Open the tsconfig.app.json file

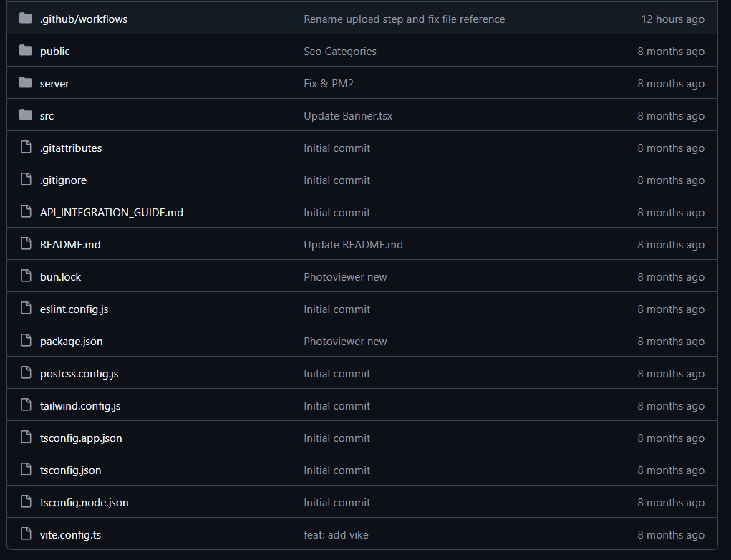click(81, 438)
